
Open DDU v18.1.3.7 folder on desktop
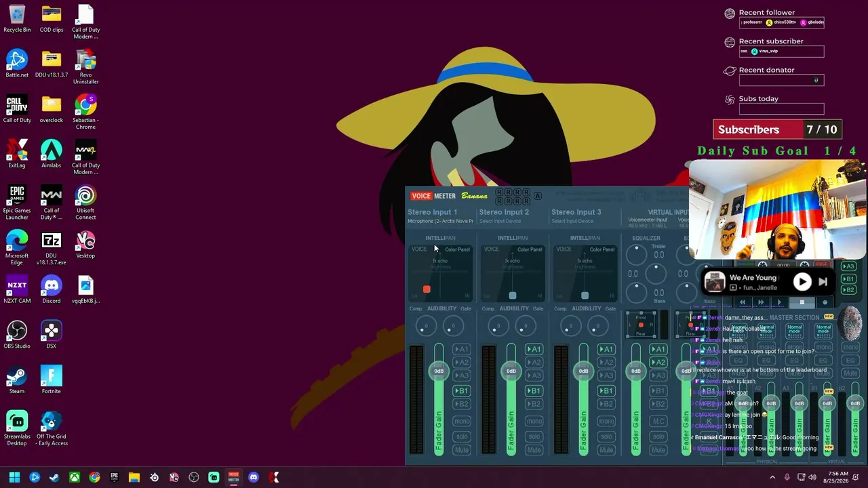pyautogui.click(x=52, y=64)
